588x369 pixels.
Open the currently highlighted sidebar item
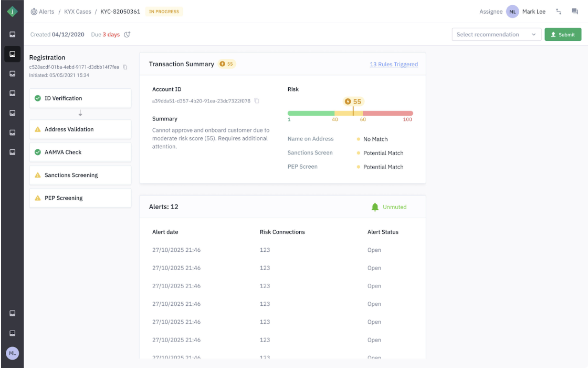coord(13,54)
